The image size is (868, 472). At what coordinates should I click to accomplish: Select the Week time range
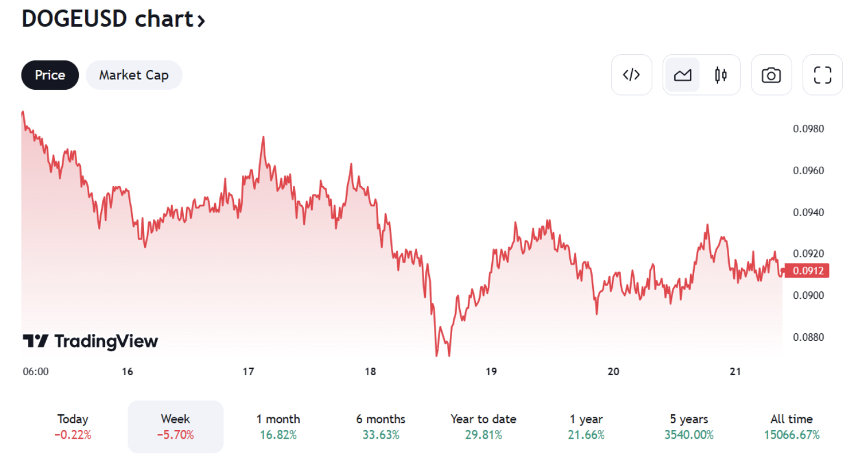click(176, 427)
